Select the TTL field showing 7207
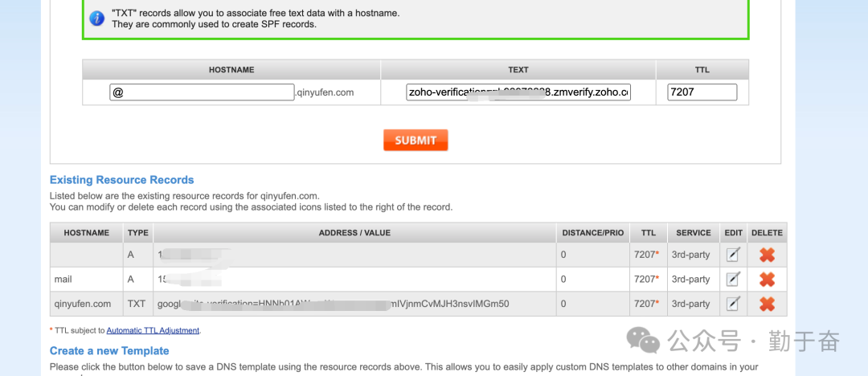 coord(702,92)
